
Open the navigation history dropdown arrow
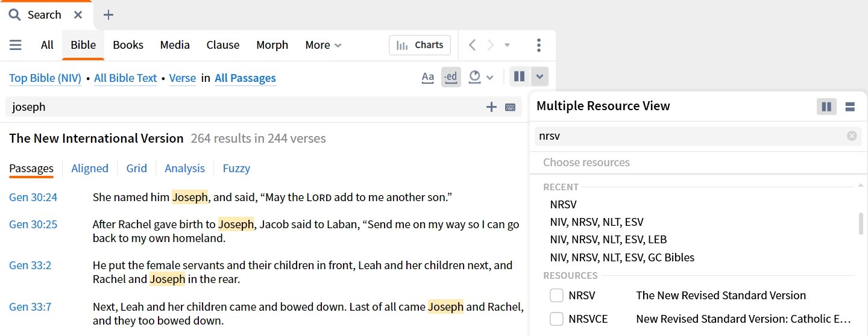pyautogui.click(x=507, y=45)
